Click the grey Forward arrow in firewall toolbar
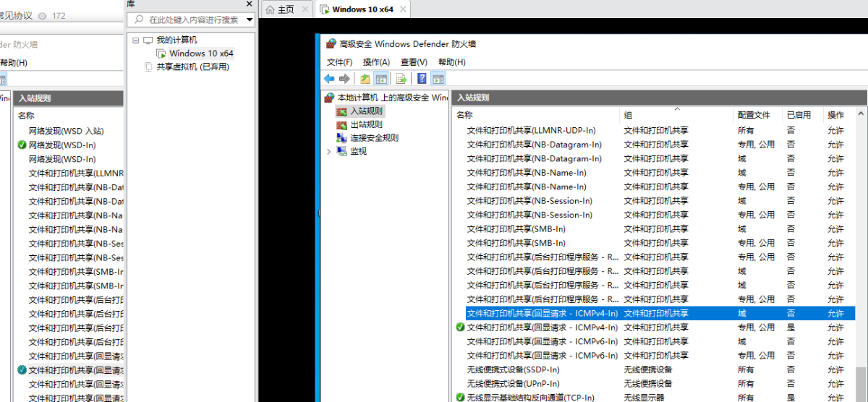Viewport: 868px width, 402px height. point(344,79)
